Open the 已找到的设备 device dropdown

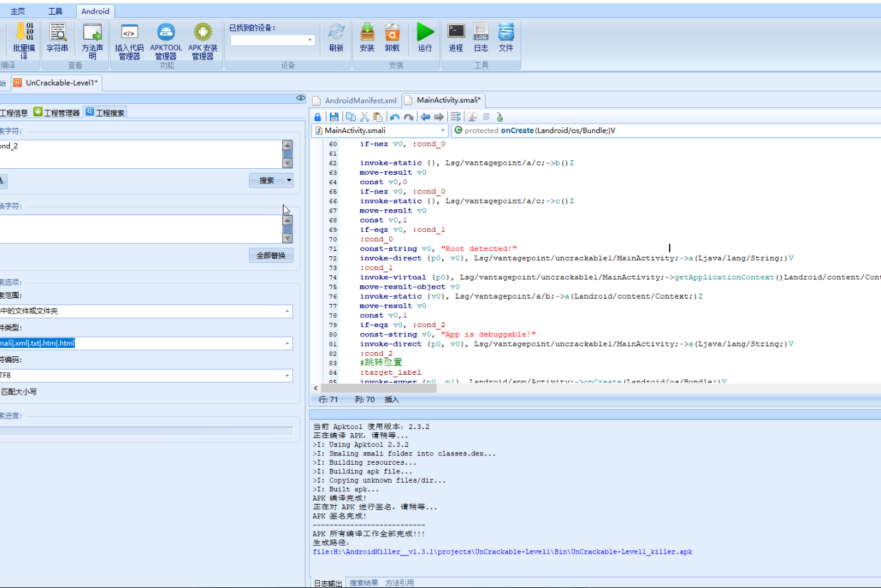310,40
